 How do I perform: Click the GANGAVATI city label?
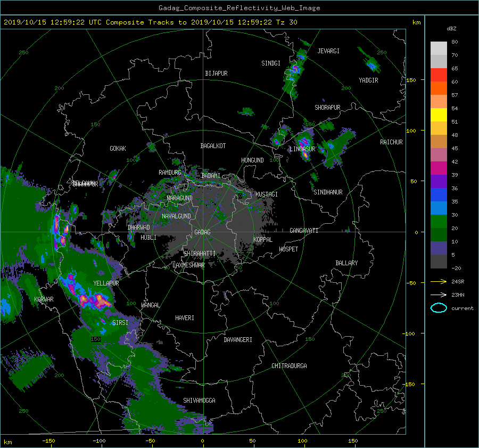pos(304,231)
